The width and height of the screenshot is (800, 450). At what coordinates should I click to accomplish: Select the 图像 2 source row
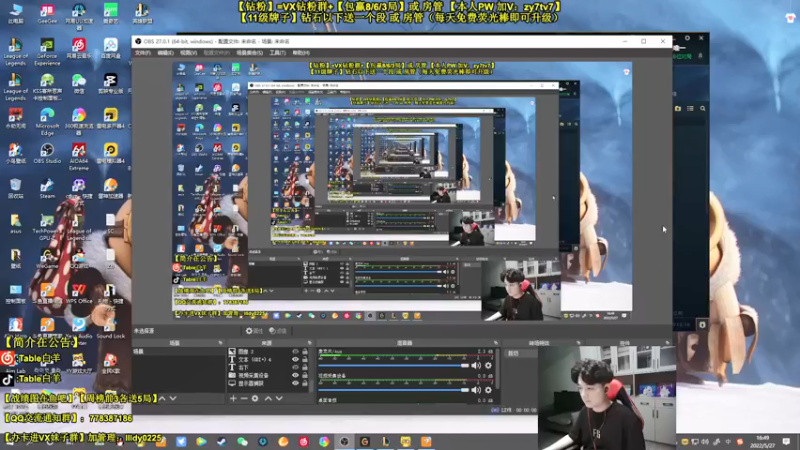tap(268, 352)
